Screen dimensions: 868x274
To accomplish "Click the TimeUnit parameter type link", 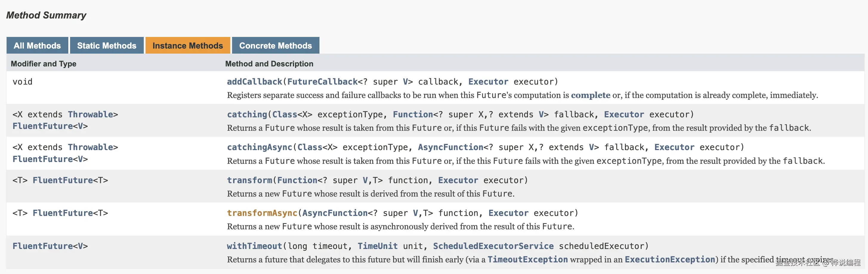I will (377, 246).
